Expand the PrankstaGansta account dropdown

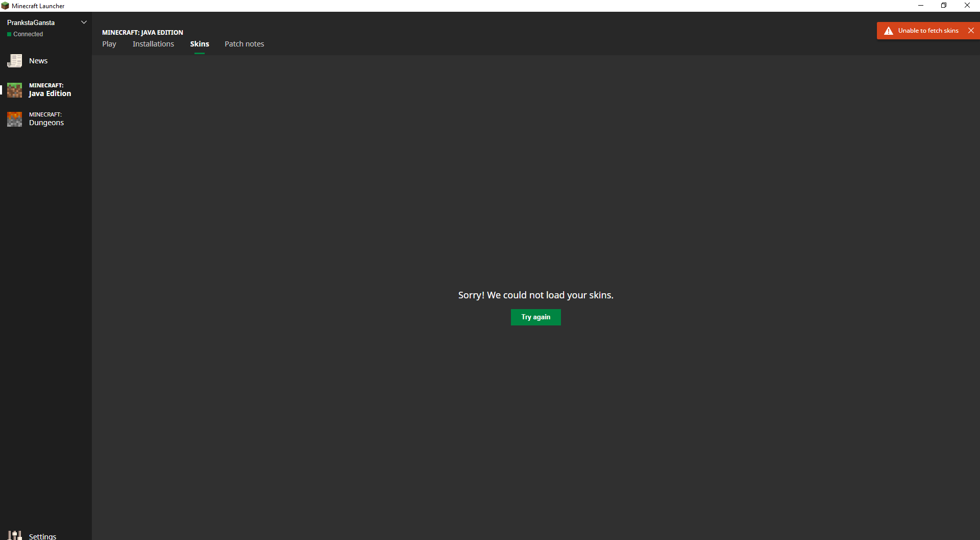click(84, 22)
